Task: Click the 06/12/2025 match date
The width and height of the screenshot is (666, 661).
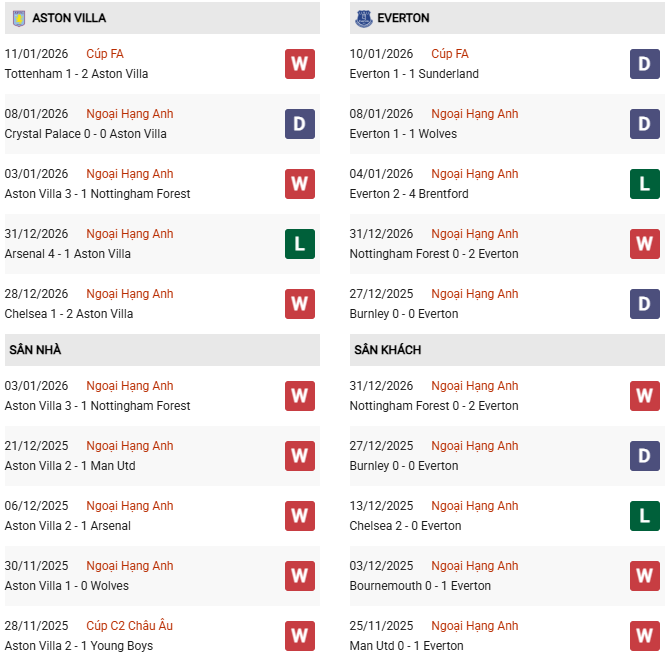Action: (36, 506)
